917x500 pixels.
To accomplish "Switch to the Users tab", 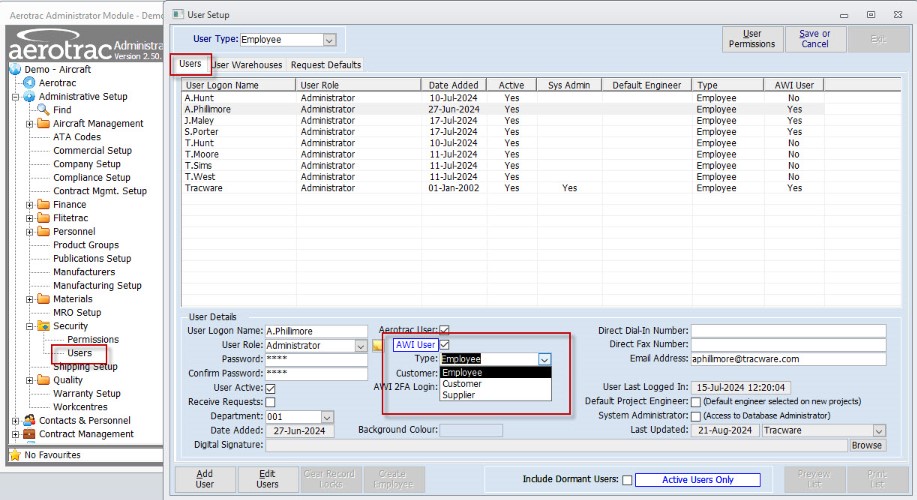I will point(190,64).
